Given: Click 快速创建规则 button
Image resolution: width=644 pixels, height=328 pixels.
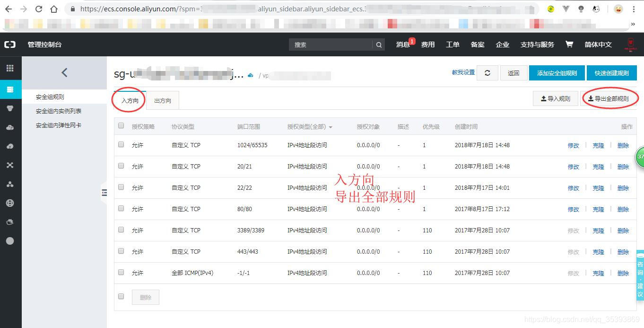Looking at the screenshot, I should pos(612,73).
